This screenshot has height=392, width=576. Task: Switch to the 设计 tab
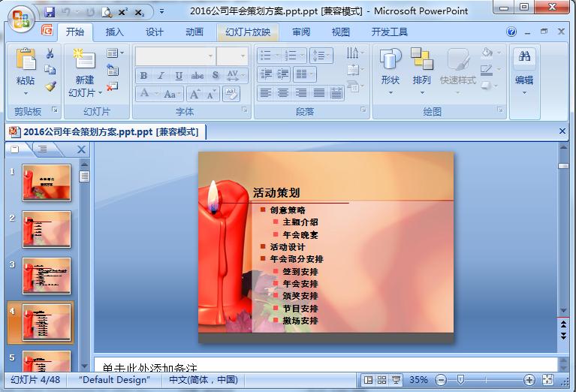[154, 32]
